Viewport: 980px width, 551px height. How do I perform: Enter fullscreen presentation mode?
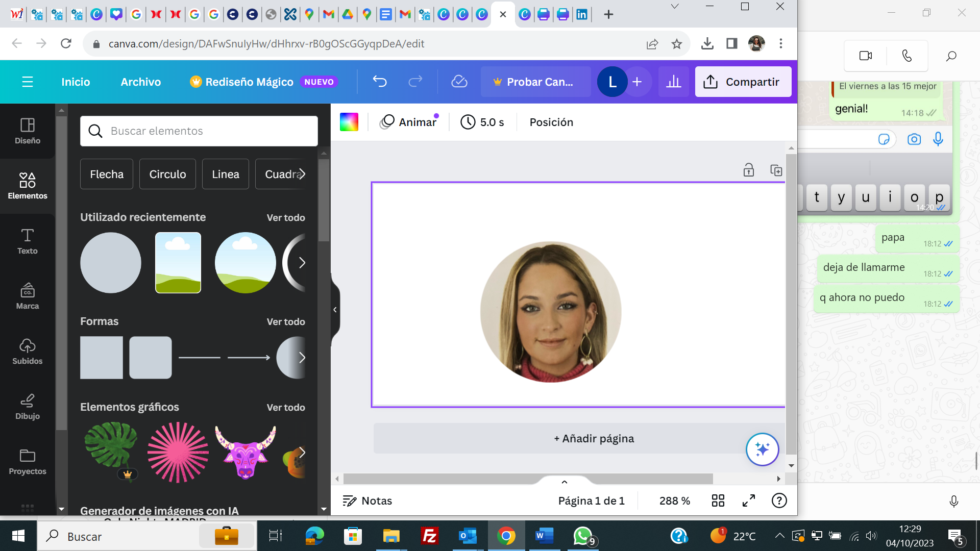click(x=749, y=500)
